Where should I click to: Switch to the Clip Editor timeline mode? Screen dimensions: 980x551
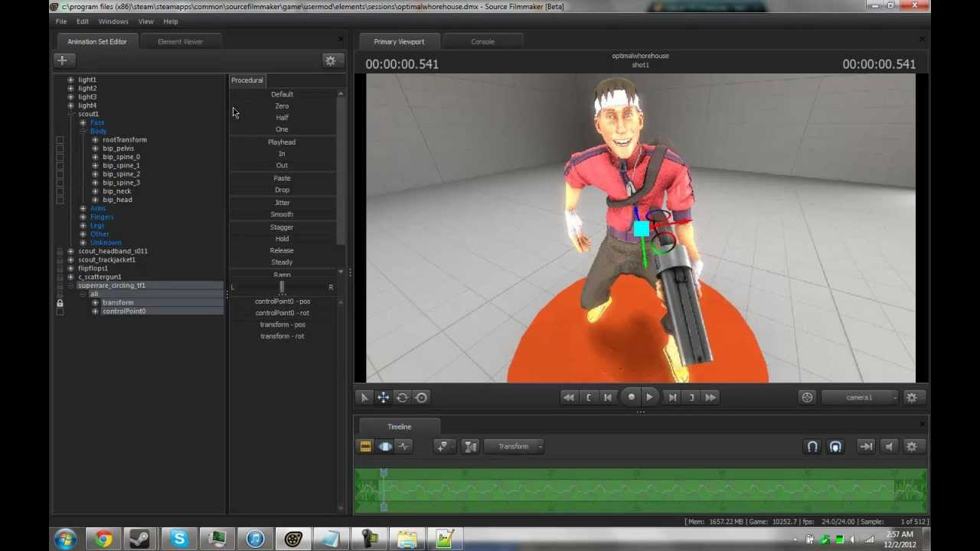click(365, 446)
